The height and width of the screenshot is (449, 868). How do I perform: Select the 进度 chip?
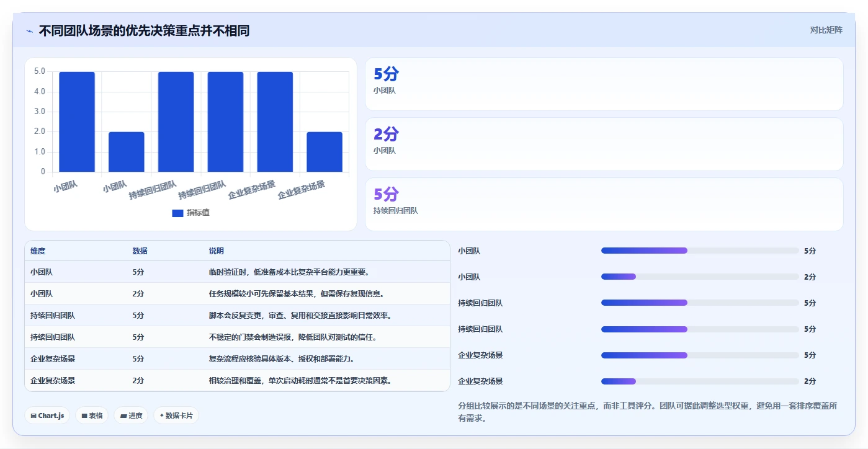(131, 416)
